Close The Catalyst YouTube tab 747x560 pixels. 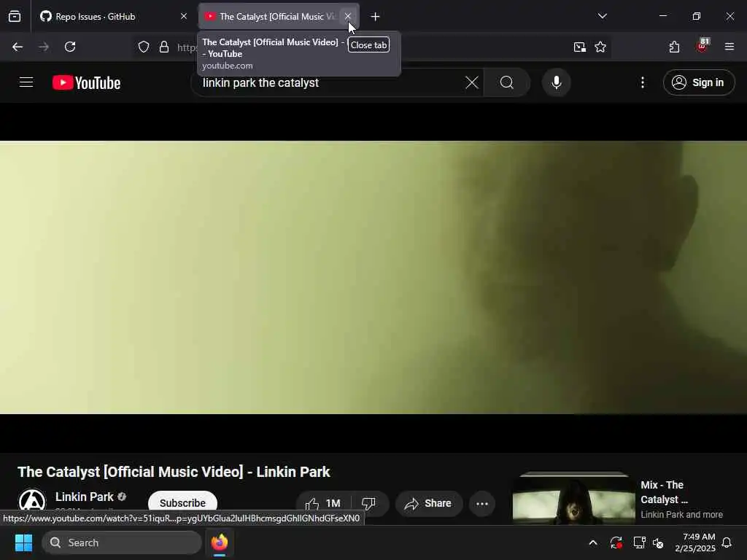coord(348,17)
